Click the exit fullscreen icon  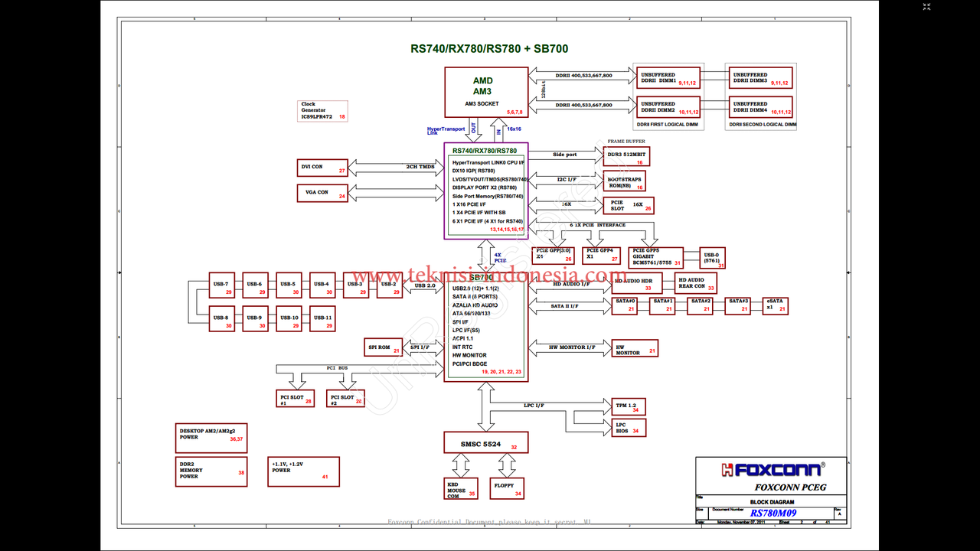[926, 7]
